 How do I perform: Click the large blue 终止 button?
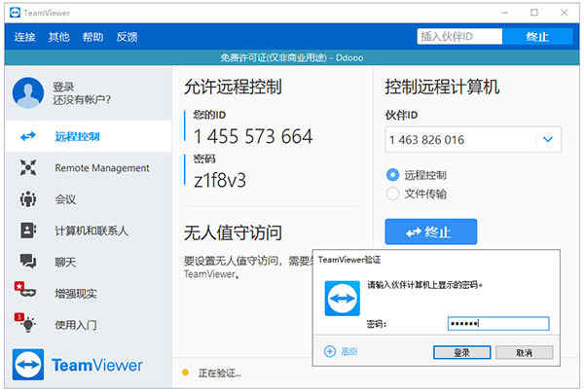tap(431, 232)
